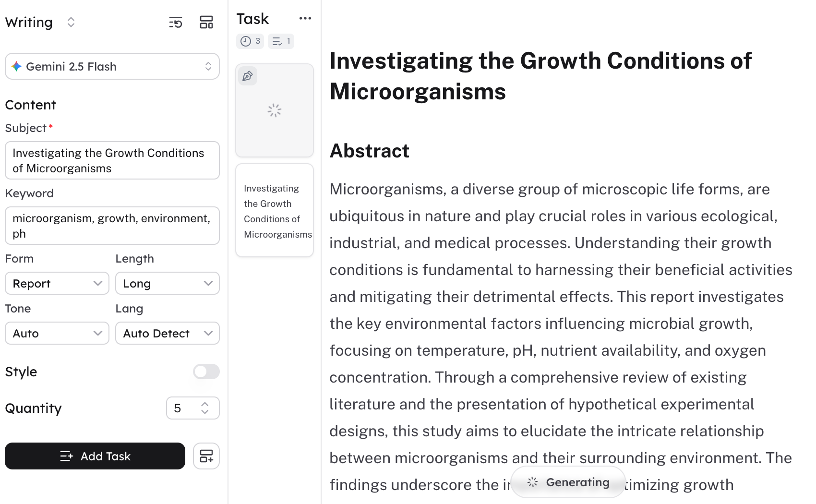
Task: Select the Investigating the Growth Conditions task card
Action: point(275,211)
